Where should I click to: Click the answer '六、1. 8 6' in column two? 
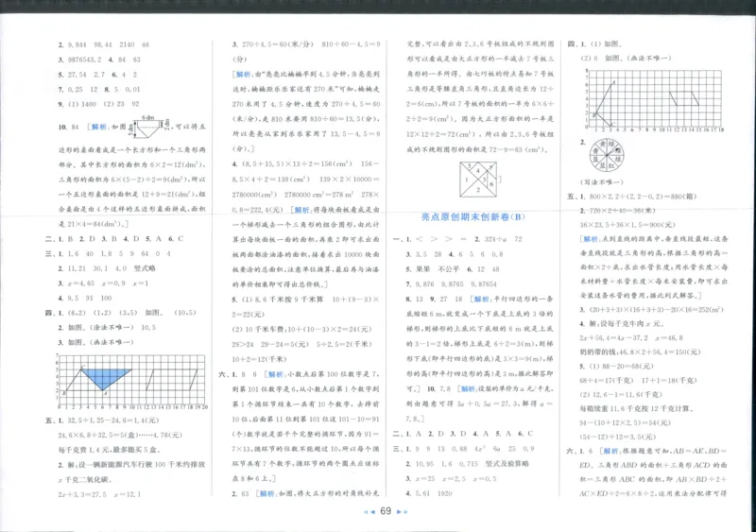238,374
